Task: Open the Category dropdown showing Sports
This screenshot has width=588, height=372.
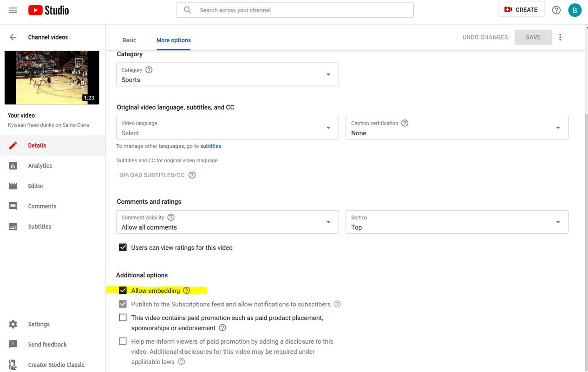Action: 228,74
